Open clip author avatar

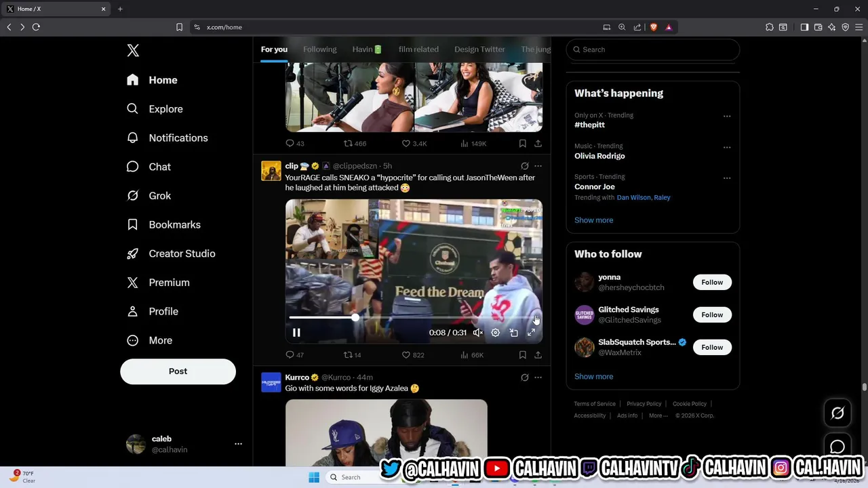tap(271, 171)
